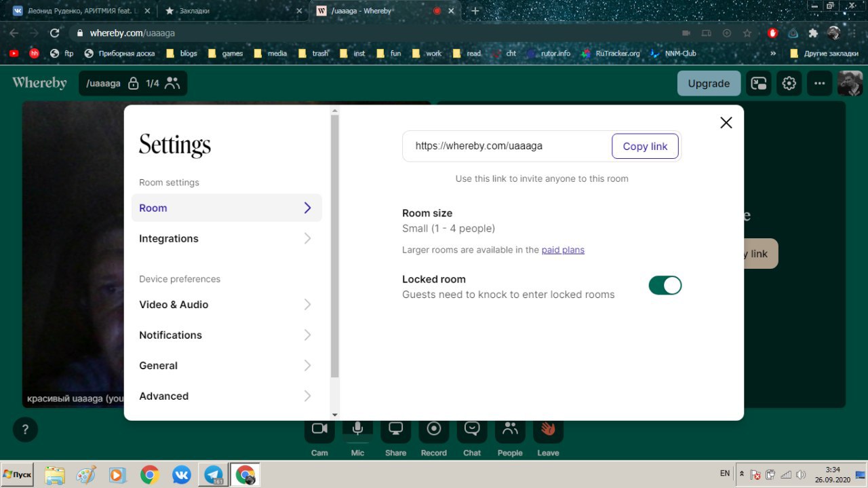
Task: Click the room link text field
Action: [507, 146]
